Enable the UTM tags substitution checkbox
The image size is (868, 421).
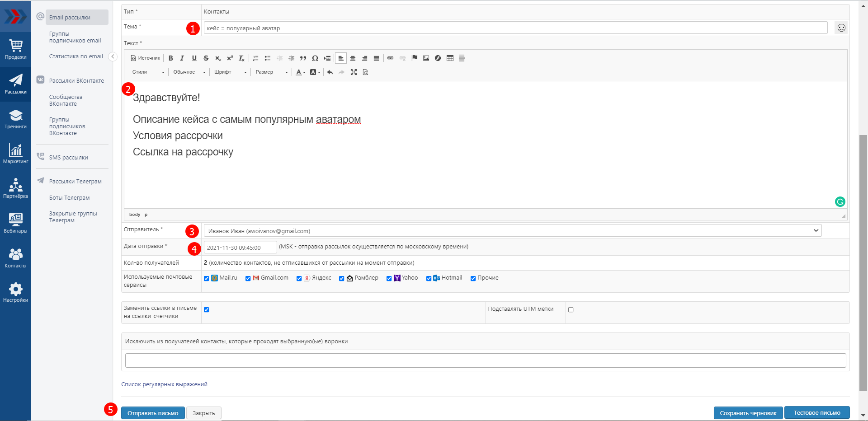(571, 310)
